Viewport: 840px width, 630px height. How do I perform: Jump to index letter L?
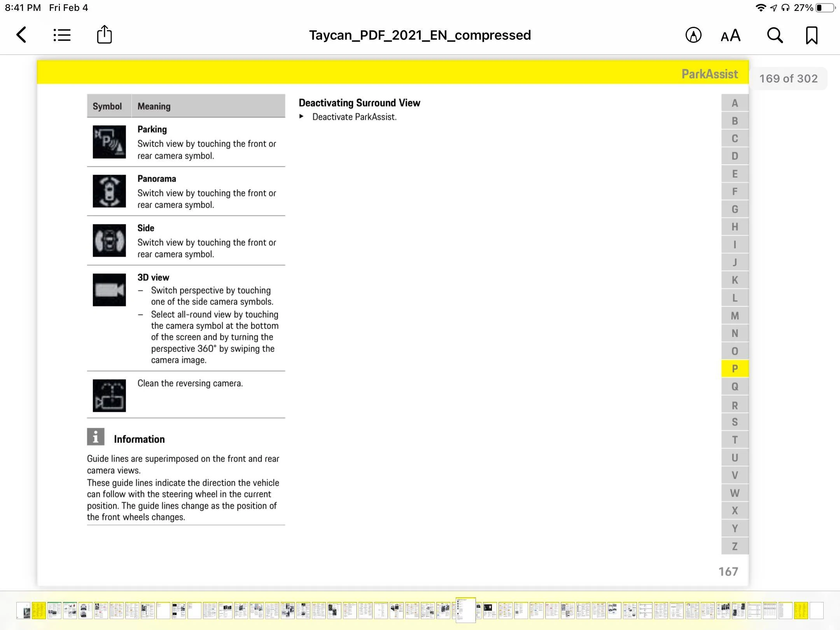(735, 298)
